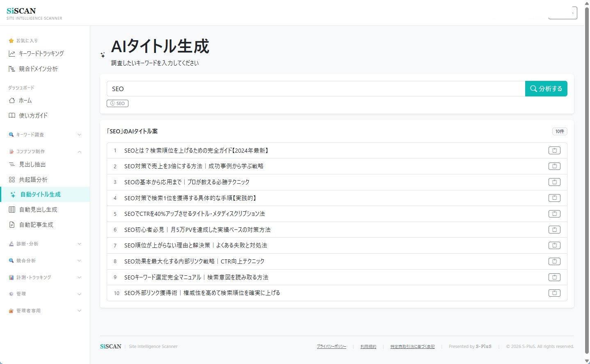Screen dimensions: 590x364
Task: Open the 特定商取引法に基づく表記 footer link
Action: tap(412, 347)
